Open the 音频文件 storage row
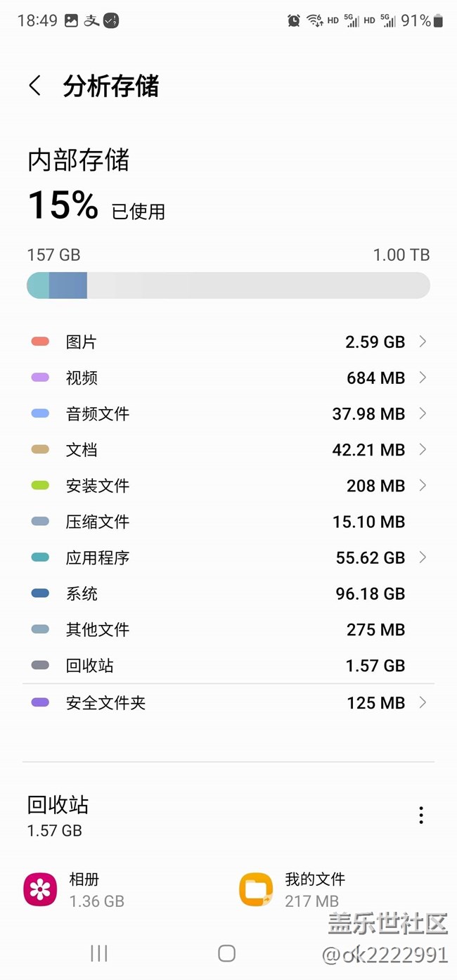The image size is (457, 980). point(228,414)
